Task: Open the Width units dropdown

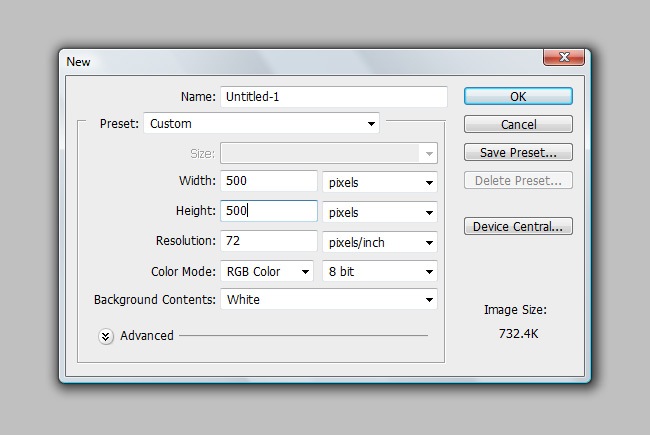Action: click(x=380, y=183)
